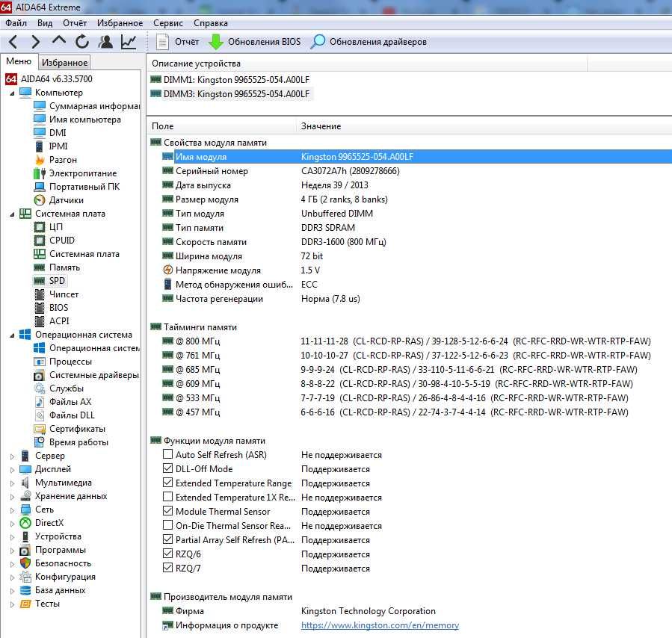This screenshot has width=672, height=638.
Task: Select the Напряжение модуля row
Action: (410, 270)
